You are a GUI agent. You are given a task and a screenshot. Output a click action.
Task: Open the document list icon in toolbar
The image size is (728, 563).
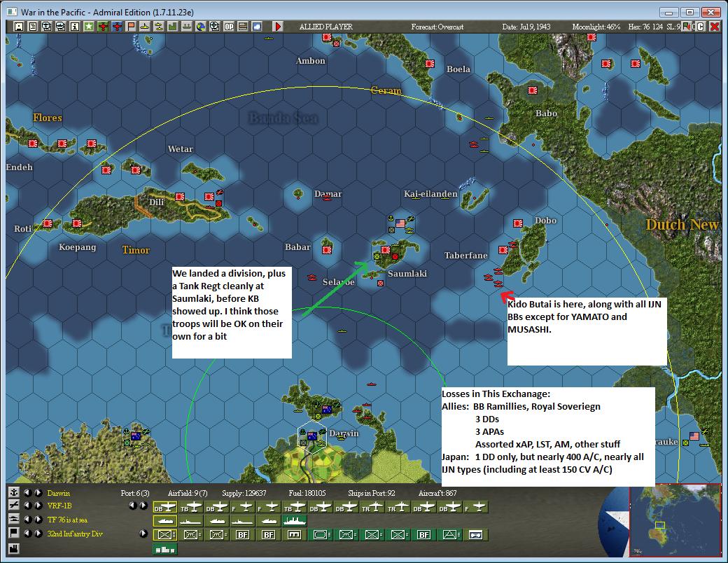tap(32, 27)
